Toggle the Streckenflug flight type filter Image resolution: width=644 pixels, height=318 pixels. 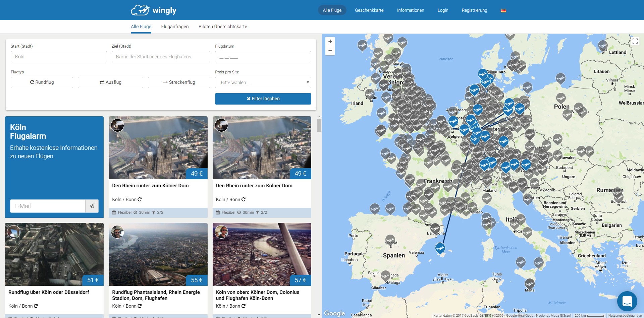click(x=179, y=82)
